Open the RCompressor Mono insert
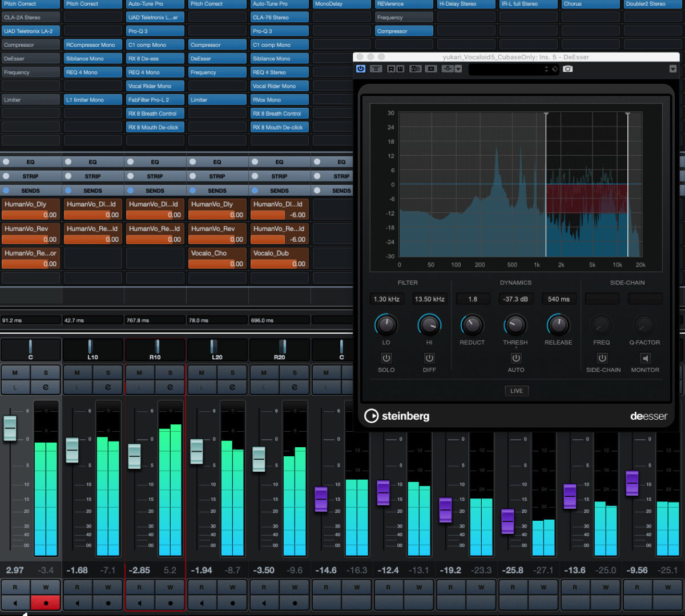This screenshot has height=616, width=685. pyautogui.click(x=93, y=45)
